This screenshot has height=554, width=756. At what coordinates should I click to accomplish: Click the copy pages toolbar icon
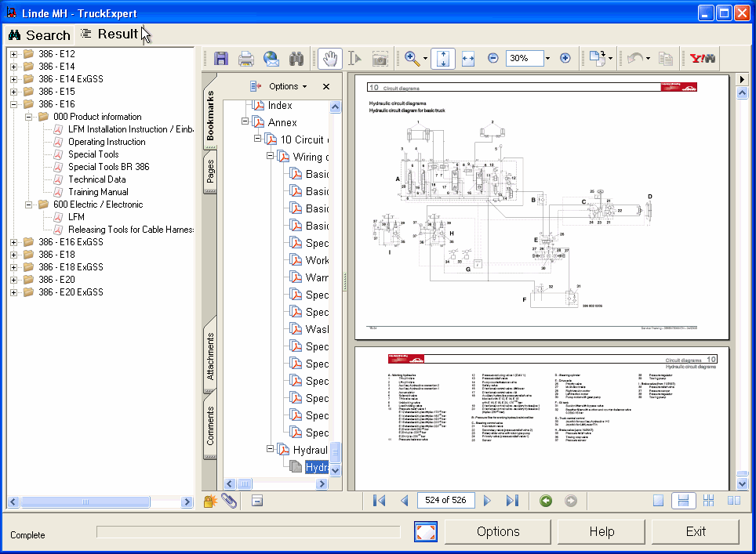tap(665, 59)
